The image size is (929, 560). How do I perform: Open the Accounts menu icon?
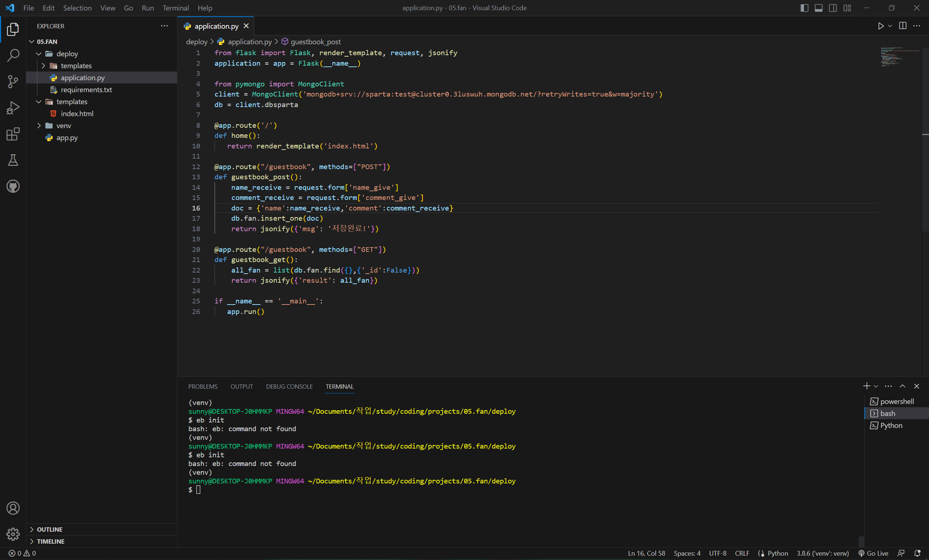pos(13,508)
